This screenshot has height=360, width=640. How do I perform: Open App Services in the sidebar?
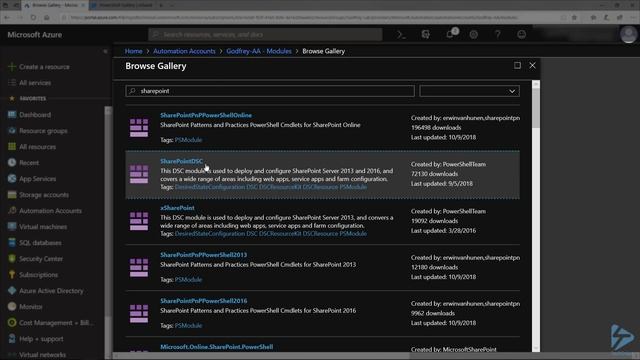[x=38, y=179]
